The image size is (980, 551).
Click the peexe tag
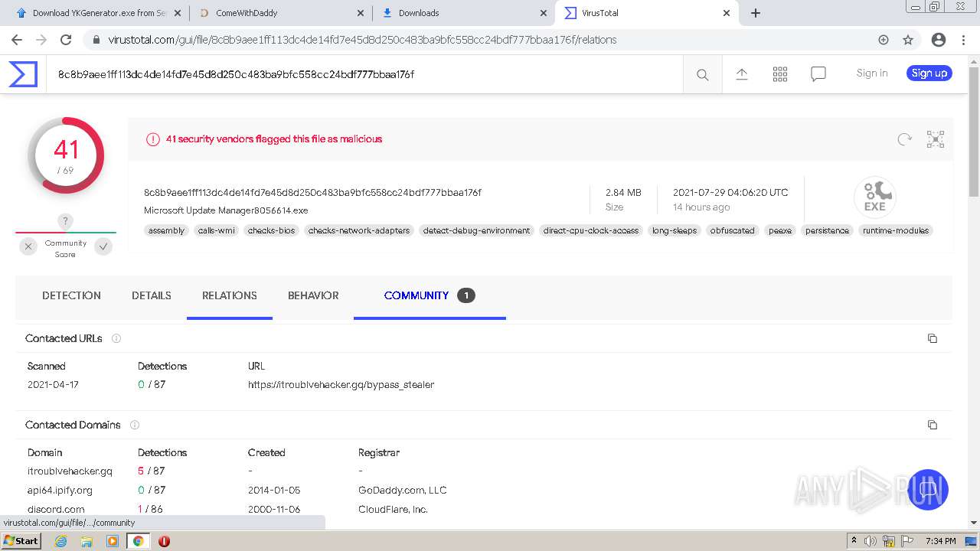click(x=780, y=230)
